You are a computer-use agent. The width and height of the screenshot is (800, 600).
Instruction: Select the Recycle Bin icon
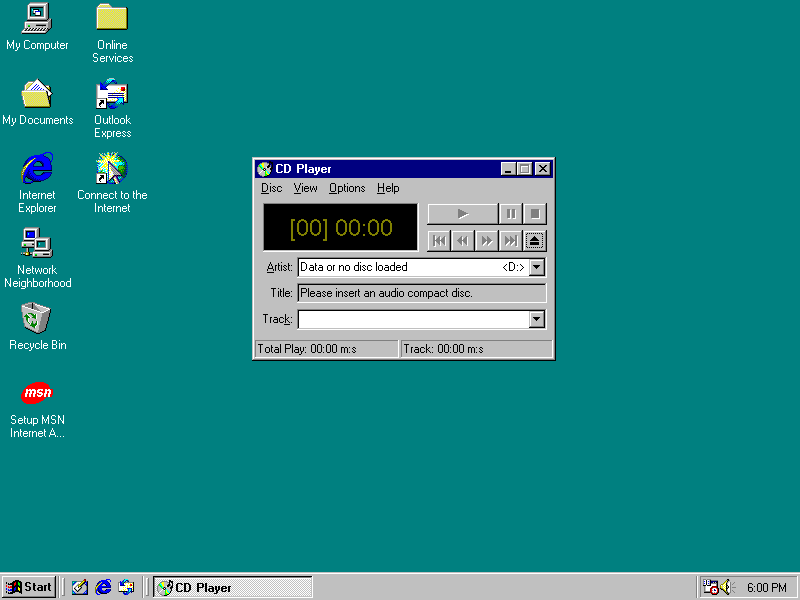[37, 327]
